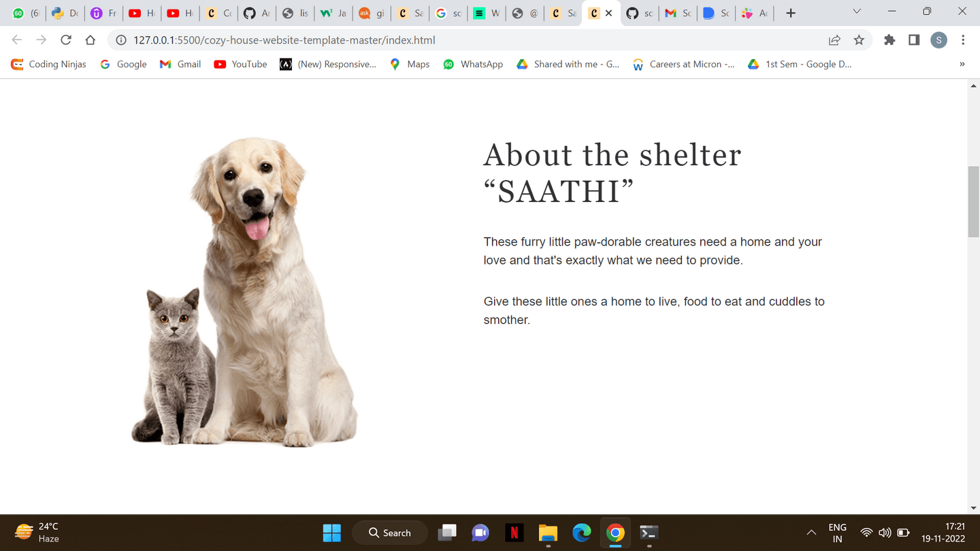Open Microsoft Edge from the taskbar

582,533
